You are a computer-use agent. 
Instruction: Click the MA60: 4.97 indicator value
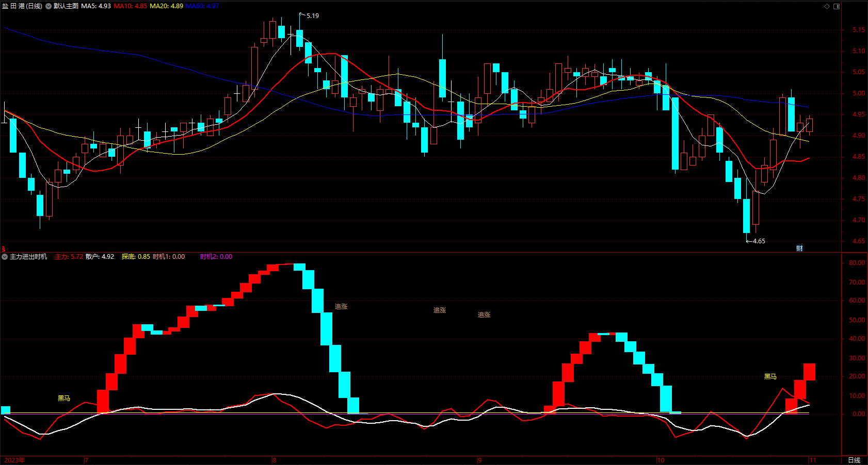click(202, 6)
